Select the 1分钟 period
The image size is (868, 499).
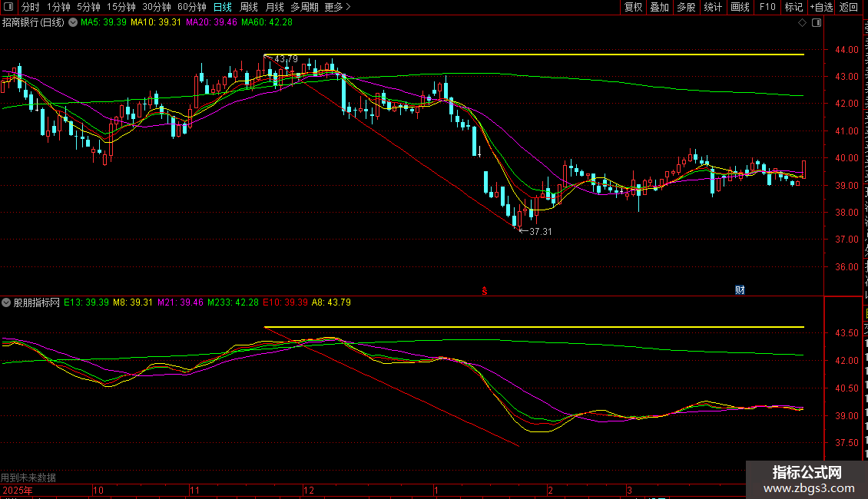click(x=58, y=7)
